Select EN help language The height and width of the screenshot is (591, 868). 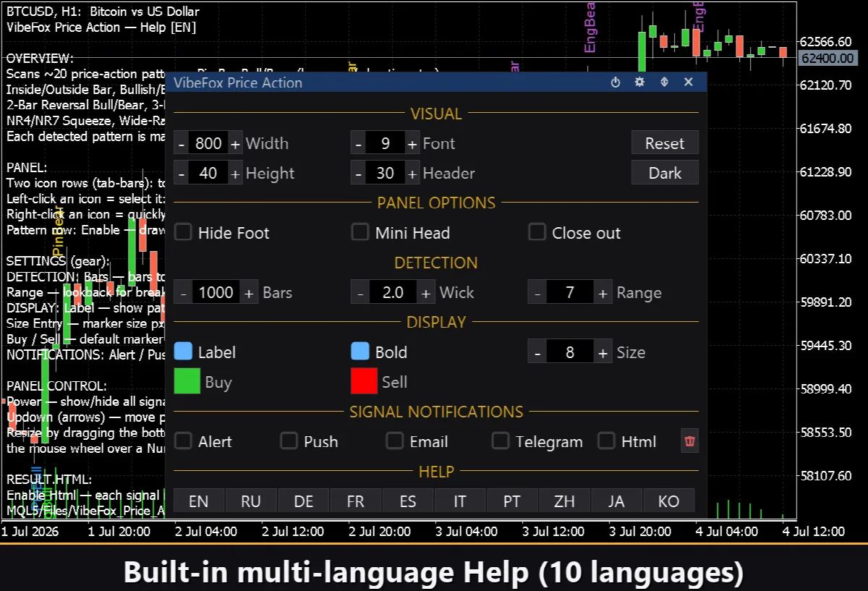[x=199, y=501]
